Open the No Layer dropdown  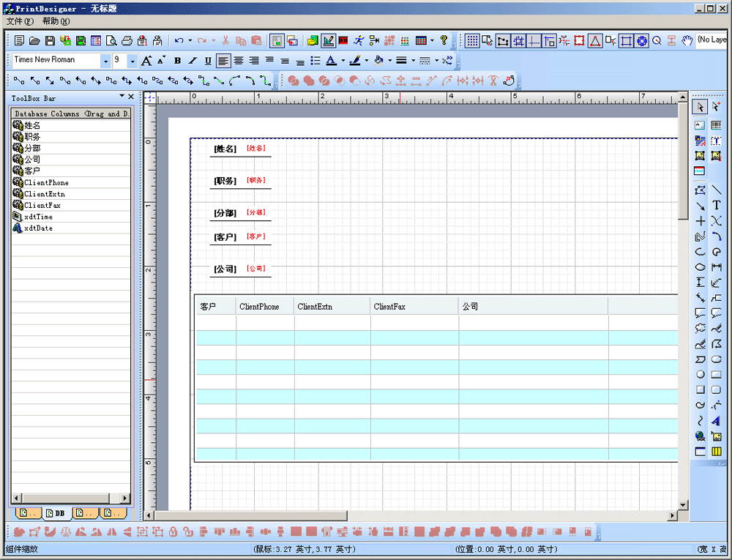coord(711,40)
